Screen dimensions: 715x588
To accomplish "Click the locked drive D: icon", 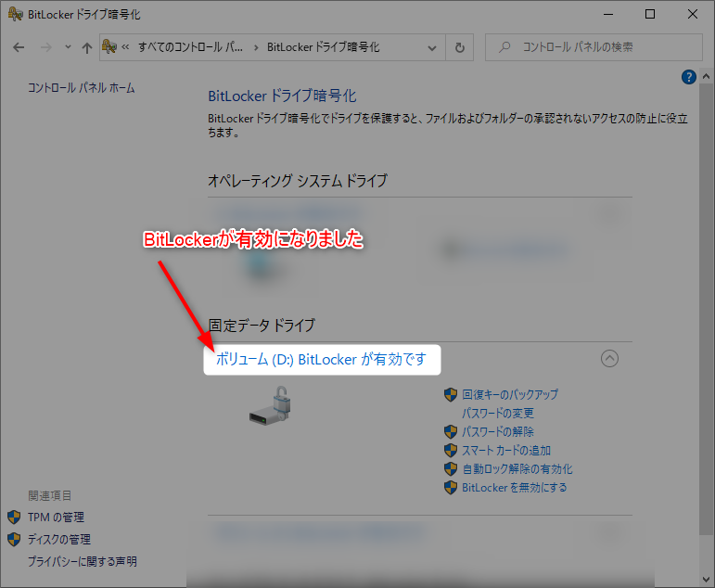I will pos(271,405).
